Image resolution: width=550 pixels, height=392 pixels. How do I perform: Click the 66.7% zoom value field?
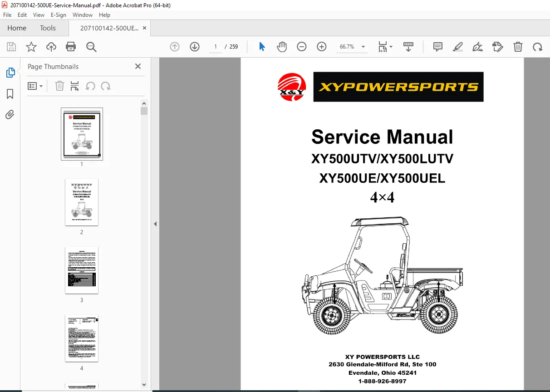[x=347, y=47]
